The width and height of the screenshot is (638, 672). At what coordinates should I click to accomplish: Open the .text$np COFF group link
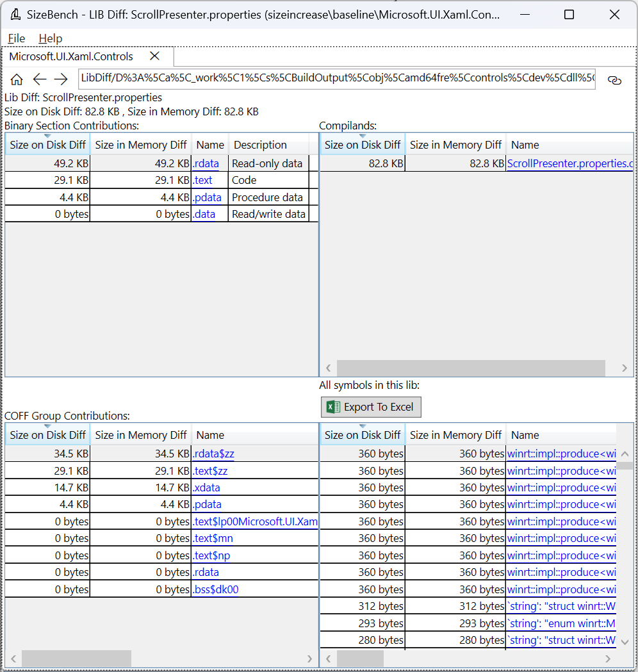[x=211, y=555]
